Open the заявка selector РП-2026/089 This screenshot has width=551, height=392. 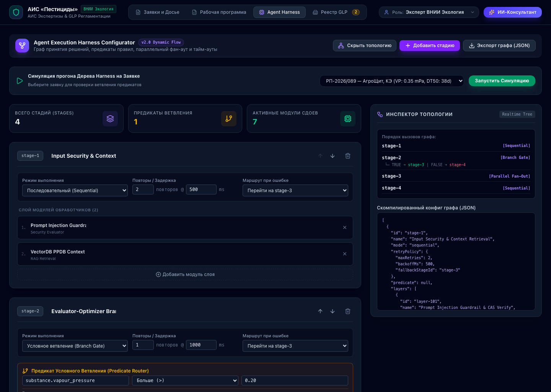392,81
